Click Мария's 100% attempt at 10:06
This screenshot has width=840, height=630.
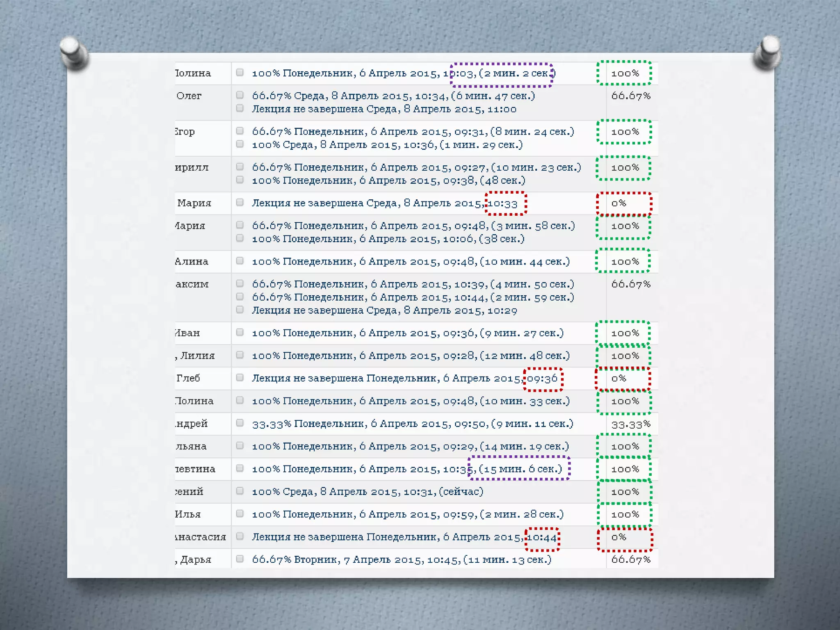388,239
